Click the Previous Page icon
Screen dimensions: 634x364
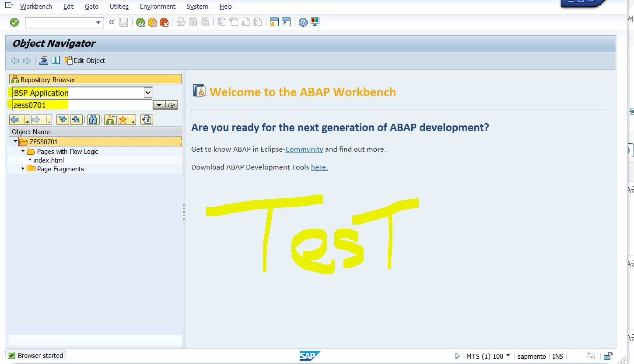(234, 22)
